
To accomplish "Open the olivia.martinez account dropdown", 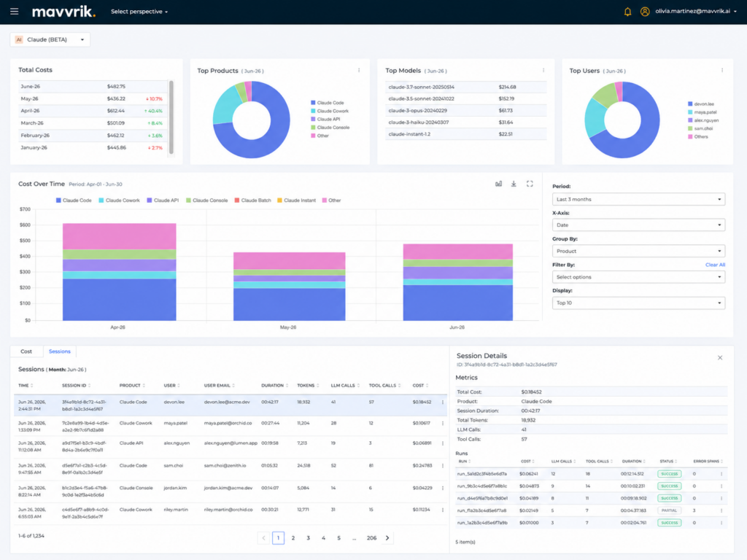I will pyautogui.click(x=695, y=12).
